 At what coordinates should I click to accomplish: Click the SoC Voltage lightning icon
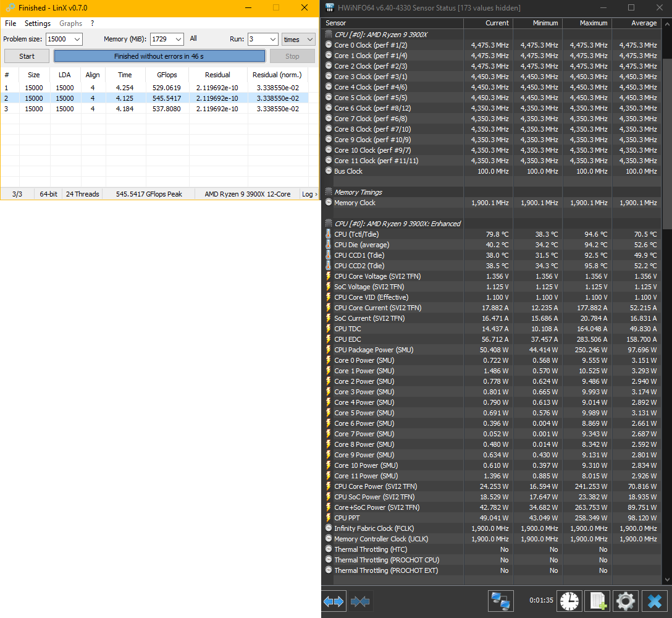[329, 287]
